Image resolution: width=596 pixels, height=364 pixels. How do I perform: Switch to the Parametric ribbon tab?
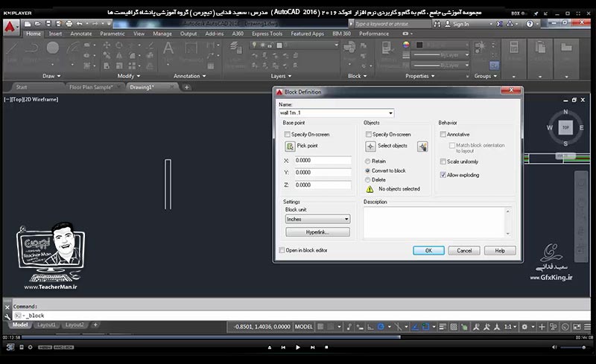pyautogui.click(x=112, y=33)
